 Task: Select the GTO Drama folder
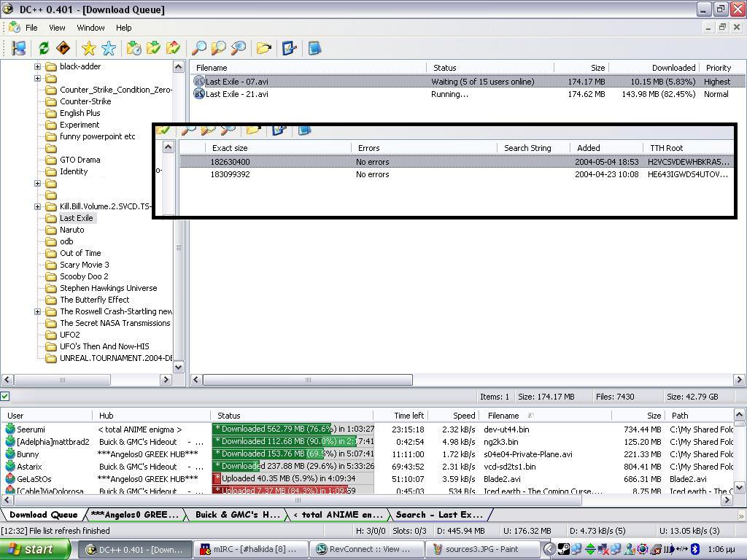[x=80, y=160]
